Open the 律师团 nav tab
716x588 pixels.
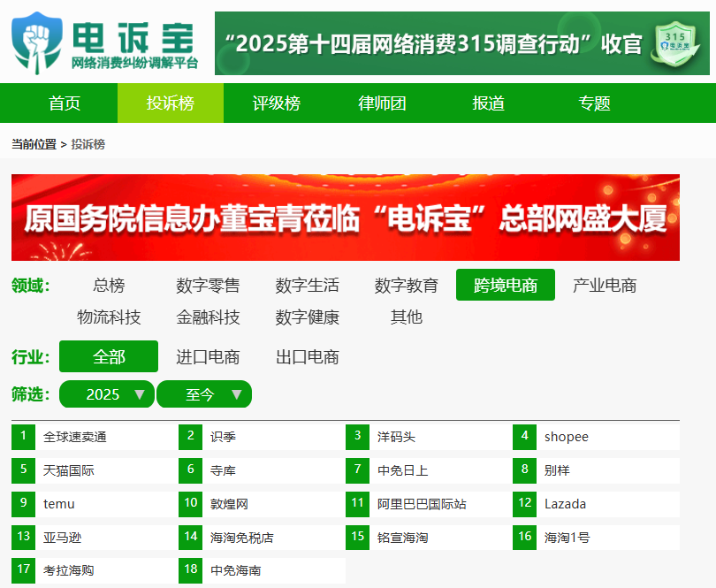click(x=382, y=103)
